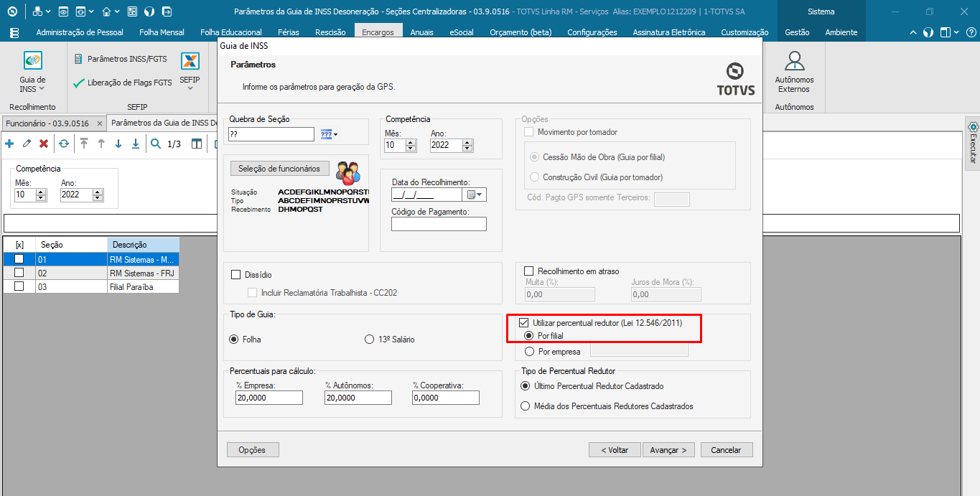Select 13º Salário guide type

click(370, 339)
